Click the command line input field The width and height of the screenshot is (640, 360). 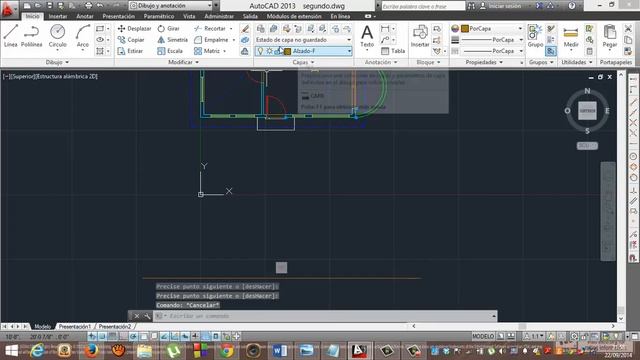(325, 316)
